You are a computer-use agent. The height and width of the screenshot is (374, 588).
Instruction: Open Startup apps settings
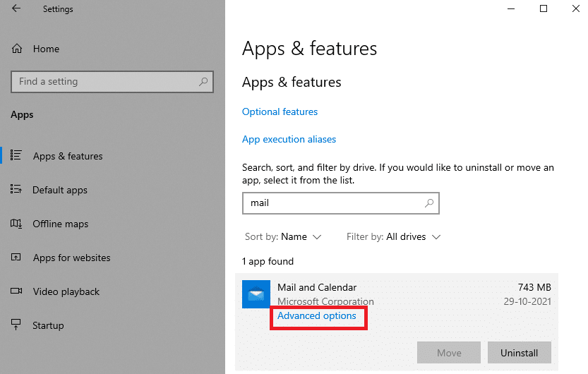(x=48, y=325)
